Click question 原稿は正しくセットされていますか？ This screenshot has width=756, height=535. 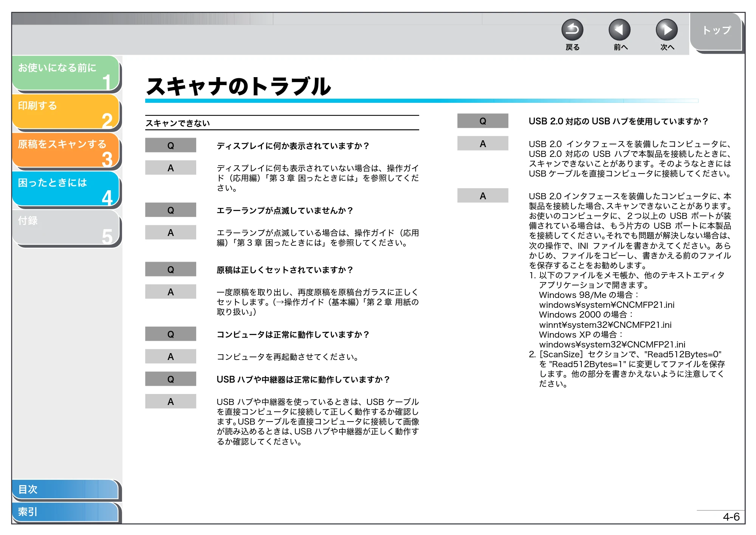click(x=285, y=270)
